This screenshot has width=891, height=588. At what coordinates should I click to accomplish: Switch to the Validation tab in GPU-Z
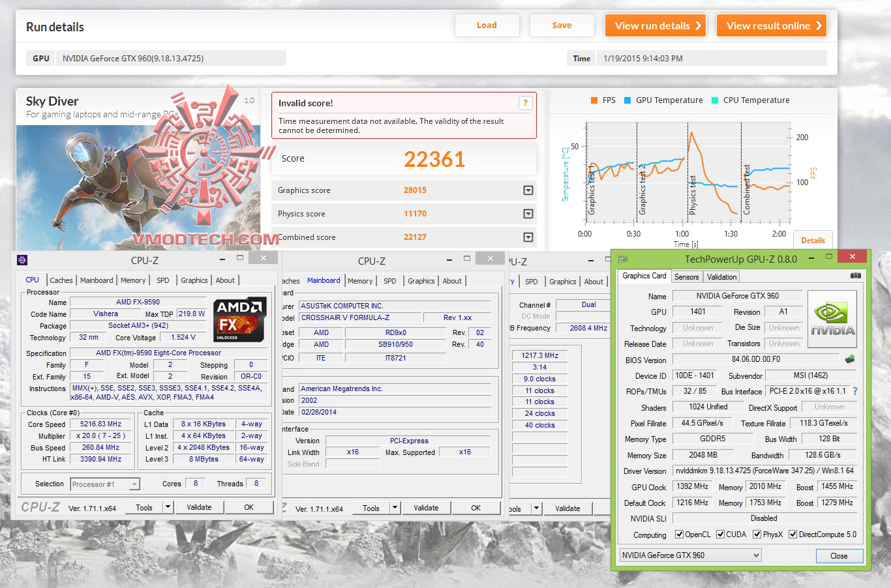721,277
